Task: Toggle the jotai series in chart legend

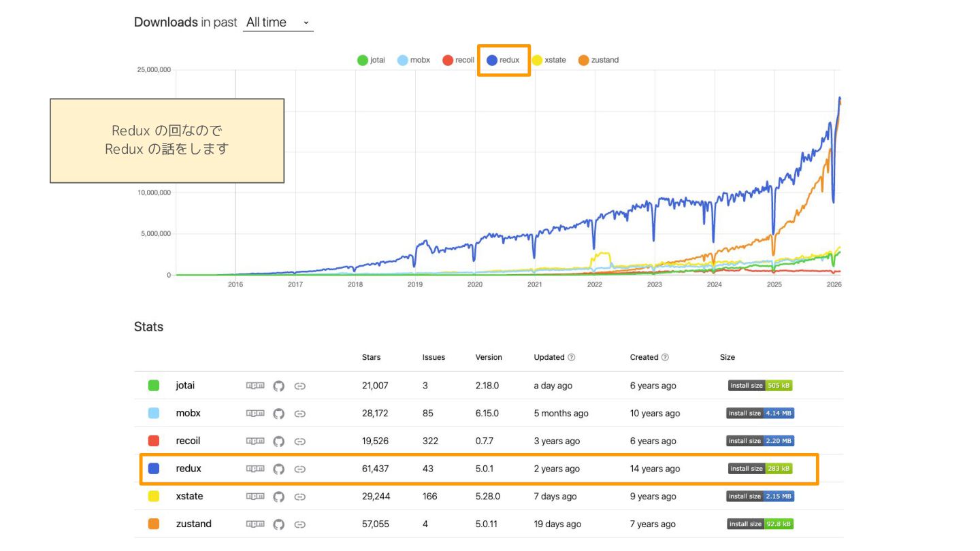Action: tap(371, 60)
